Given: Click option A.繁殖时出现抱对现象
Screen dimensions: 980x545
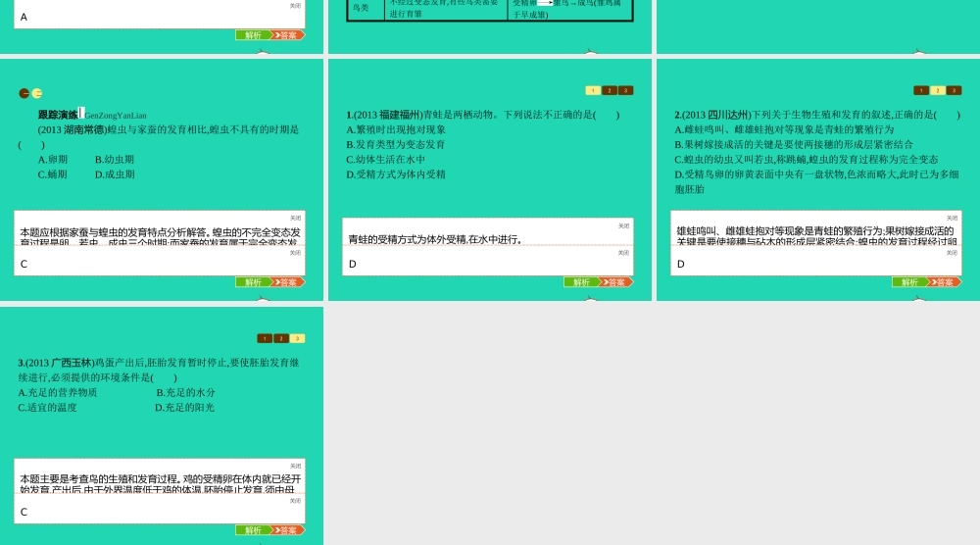Looking at the screenshot, I should (x=396, y=129).
